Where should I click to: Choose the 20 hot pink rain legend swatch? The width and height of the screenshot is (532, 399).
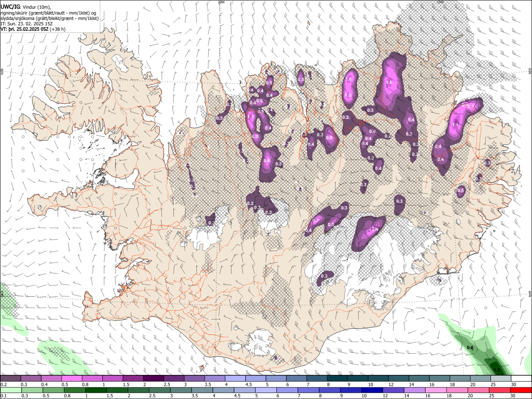(479, 390)
